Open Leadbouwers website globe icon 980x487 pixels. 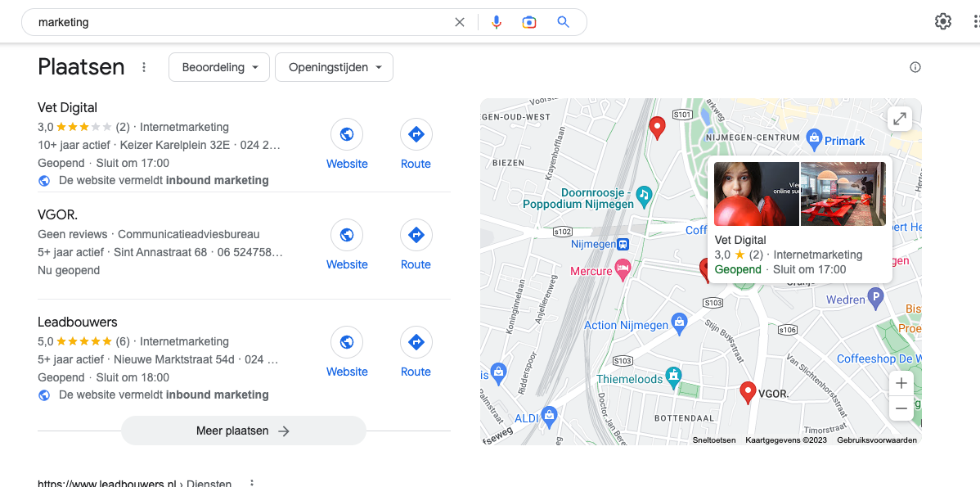pos(347,342)
